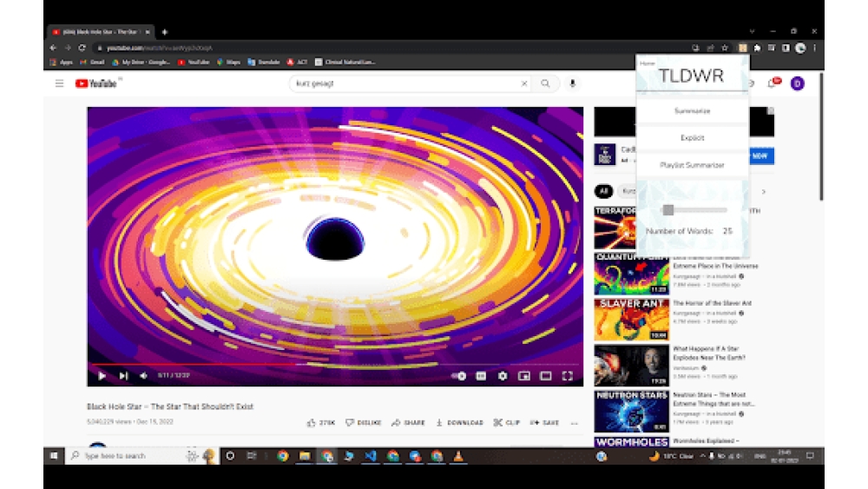Open the Chrome extensions puzzle icon

click(x=757, y=48)
